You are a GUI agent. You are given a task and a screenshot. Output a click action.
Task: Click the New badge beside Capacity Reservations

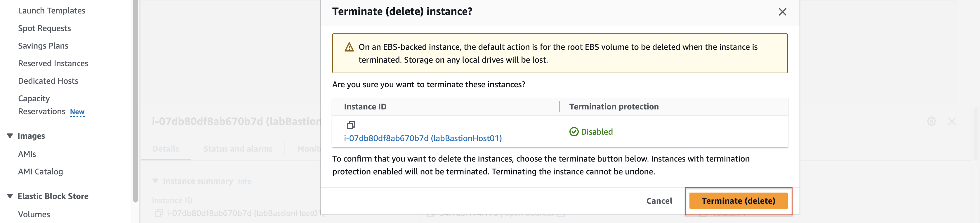(x=77, y=112)
